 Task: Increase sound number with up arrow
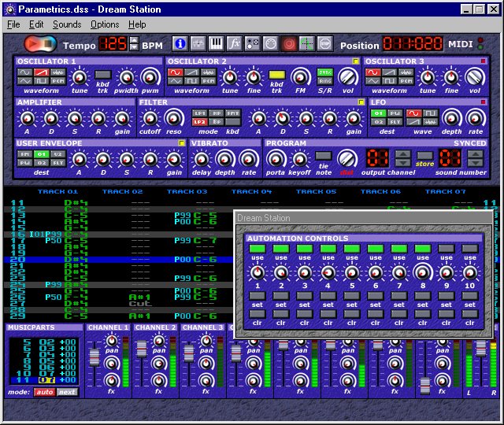[x=476, y=154]
